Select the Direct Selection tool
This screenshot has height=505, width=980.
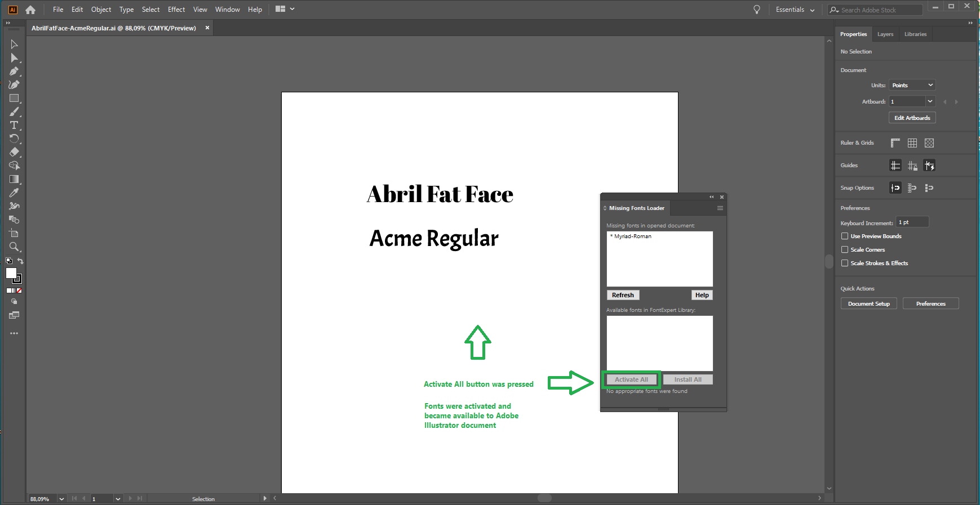14,58
